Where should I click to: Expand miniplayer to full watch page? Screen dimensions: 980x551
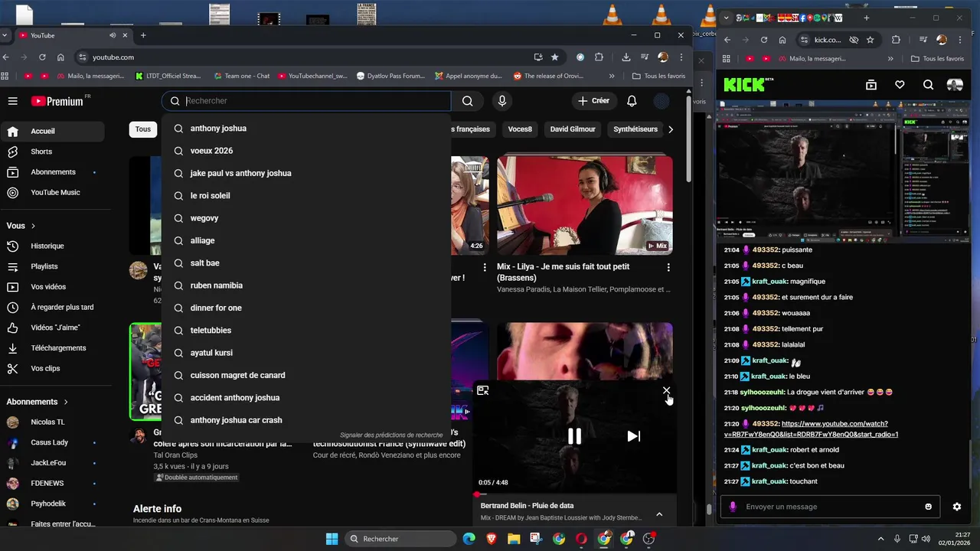click(482, 390)
